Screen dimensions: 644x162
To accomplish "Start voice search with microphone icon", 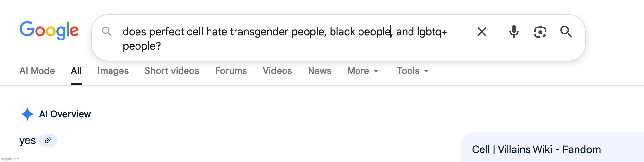I will point(514,32).
